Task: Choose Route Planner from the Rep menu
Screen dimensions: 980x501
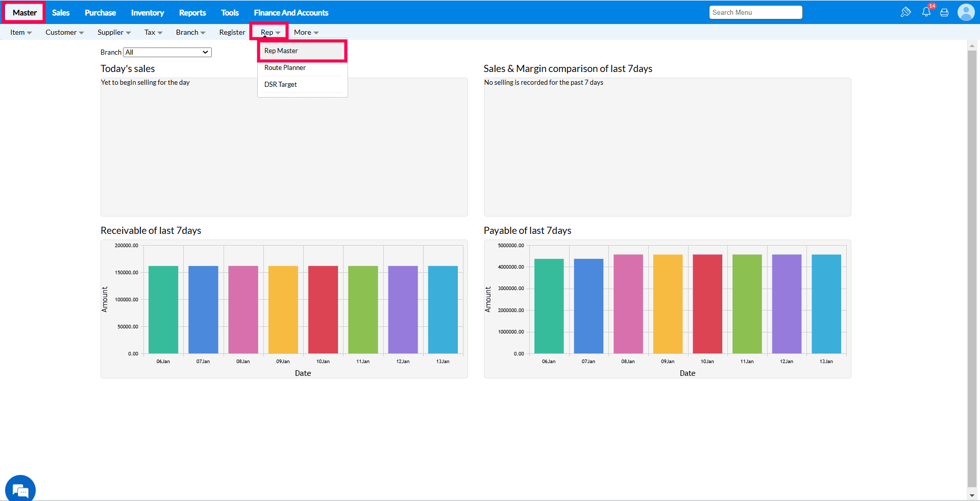Action: 302,67
